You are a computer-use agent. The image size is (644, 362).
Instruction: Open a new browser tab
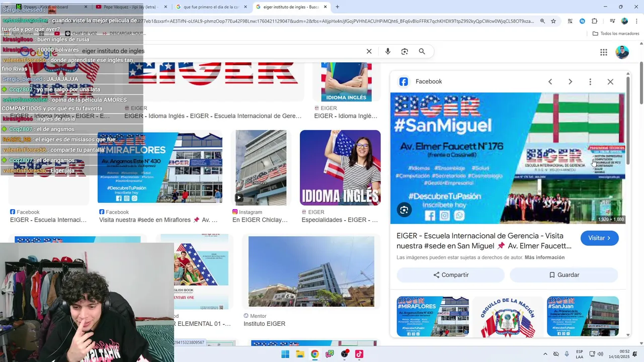(337, 7)
